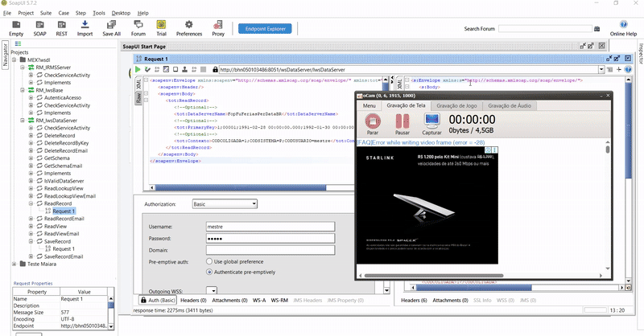This screenshot has height=336, width=644.
Task: Click the oCam window vertical scrollbar
Action: pyautogui.click(x=608, y=150)
